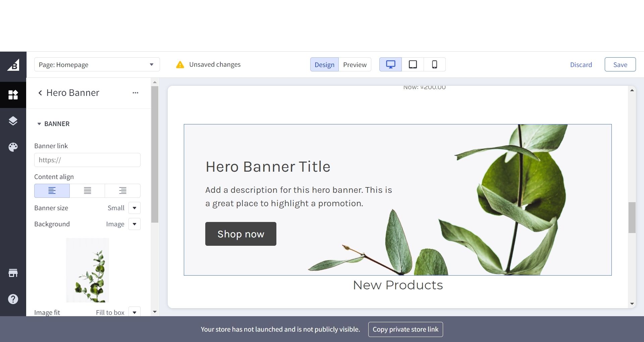Go back from Hero Banner settings
Screen dimensions: 644x342
(x=40, y=93)
